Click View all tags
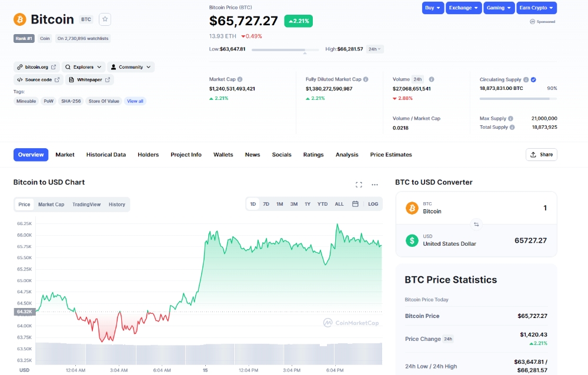This screenshot has height=375, width=588. click(135, 101)
